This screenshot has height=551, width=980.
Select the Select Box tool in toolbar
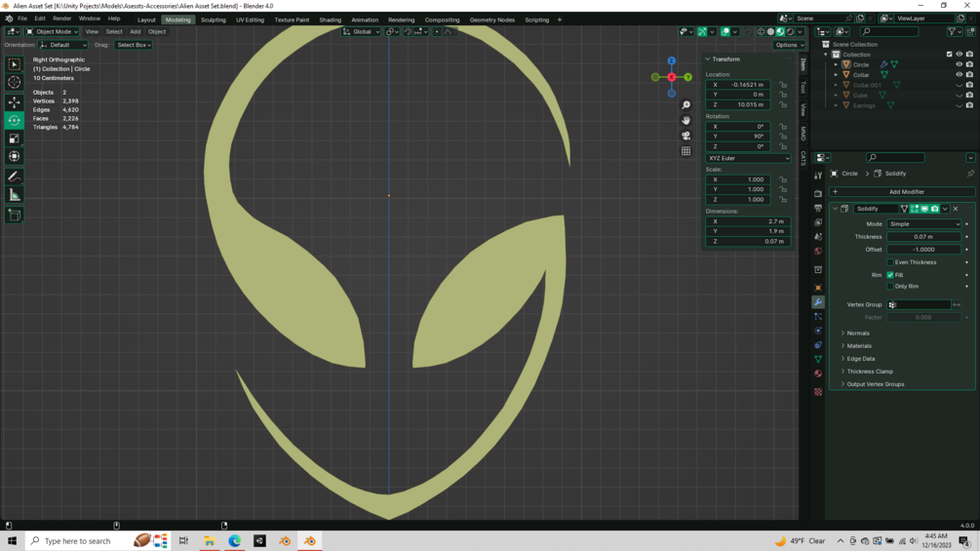[14, 64]
